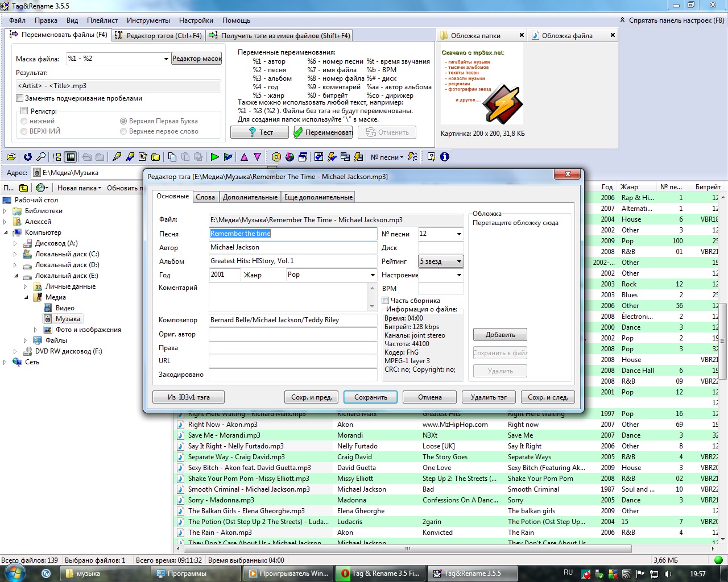The height and width of the screenshot is (582, 728).
Task: Click the refresh file list toolbar icon
Action: tap(27, 157)
